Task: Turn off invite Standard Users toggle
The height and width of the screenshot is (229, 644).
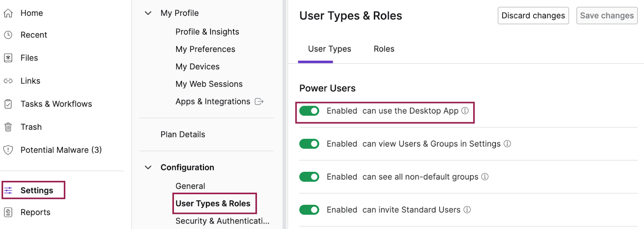Action: pos(309,210)
